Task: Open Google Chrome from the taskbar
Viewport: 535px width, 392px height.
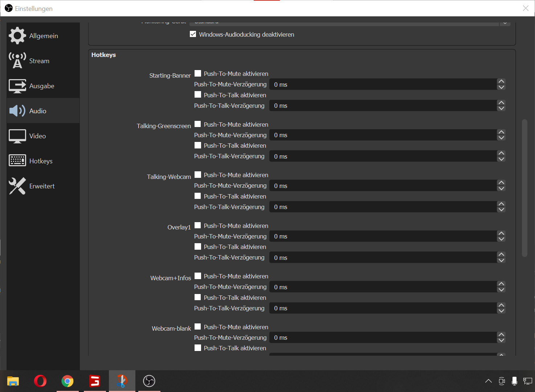Action: click(x=67, y=381)
